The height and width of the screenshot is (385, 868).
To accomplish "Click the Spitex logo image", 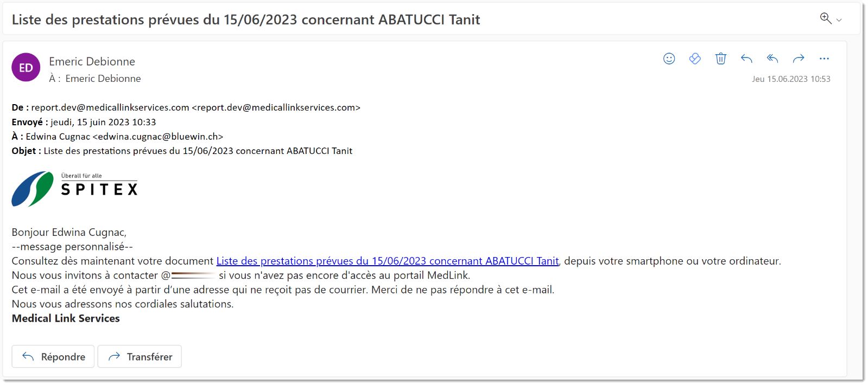I will click(x=74, y=189).
